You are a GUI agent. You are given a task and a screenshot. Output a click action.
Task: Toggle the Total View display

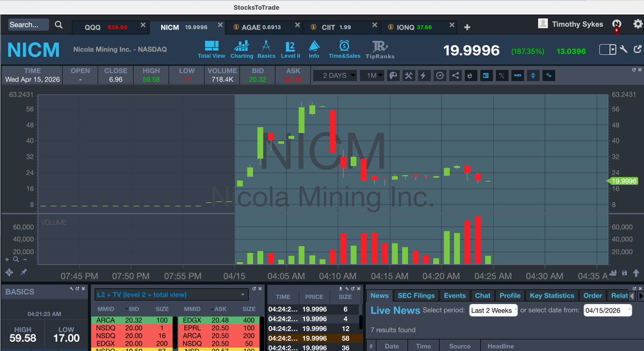(x=211, y=49)
